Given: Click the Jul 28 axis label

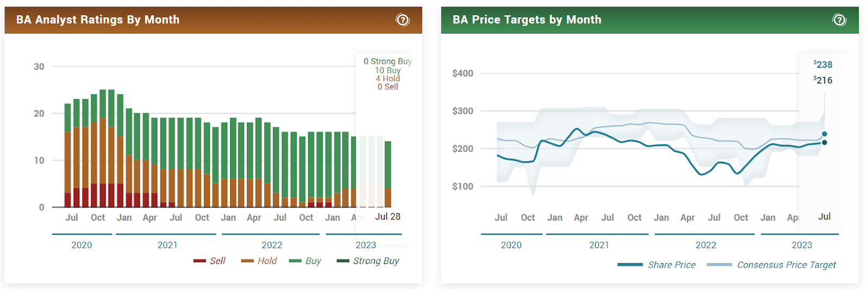Looking at the screenshot, I should [x=388, y=216].
